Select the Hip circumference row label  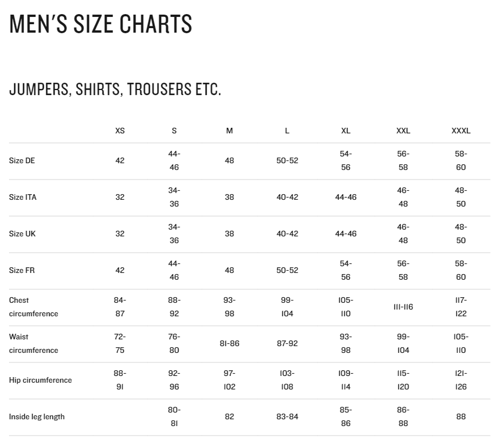tap(41, 380)
